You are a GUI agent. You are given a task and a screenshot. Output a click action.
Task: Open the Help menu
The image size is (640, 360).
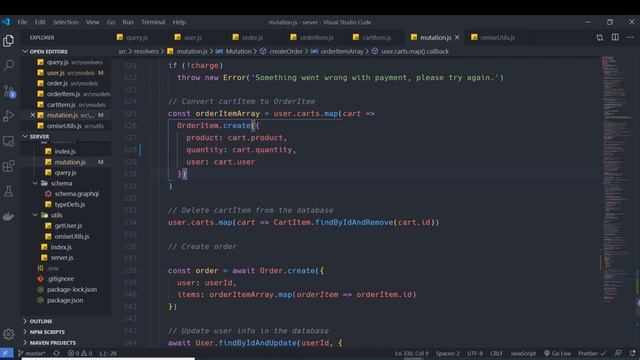(x=179, y=22)
